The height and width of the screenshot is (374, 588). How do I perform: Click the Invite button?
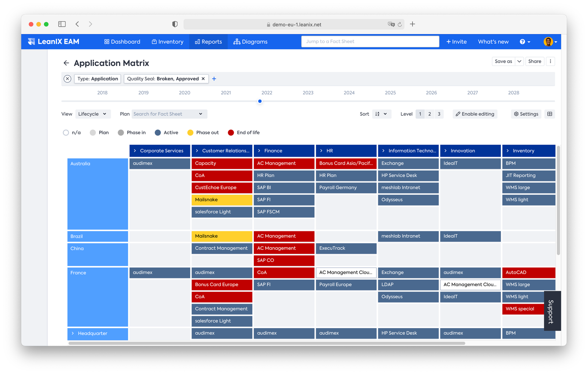(x=456, y=42)
